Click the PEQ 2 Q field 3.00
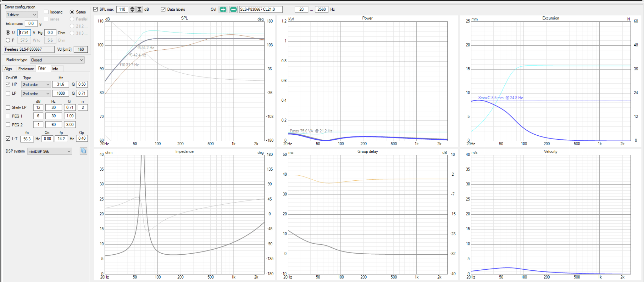The image size is (644, 282). [x=70, y=125]
